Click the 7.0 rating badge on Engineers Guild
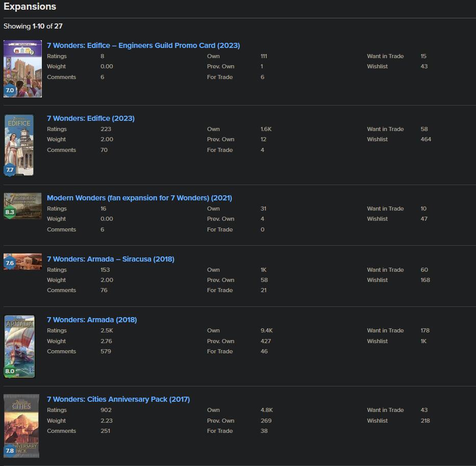476x466 pixels. (x=10, y=90)
